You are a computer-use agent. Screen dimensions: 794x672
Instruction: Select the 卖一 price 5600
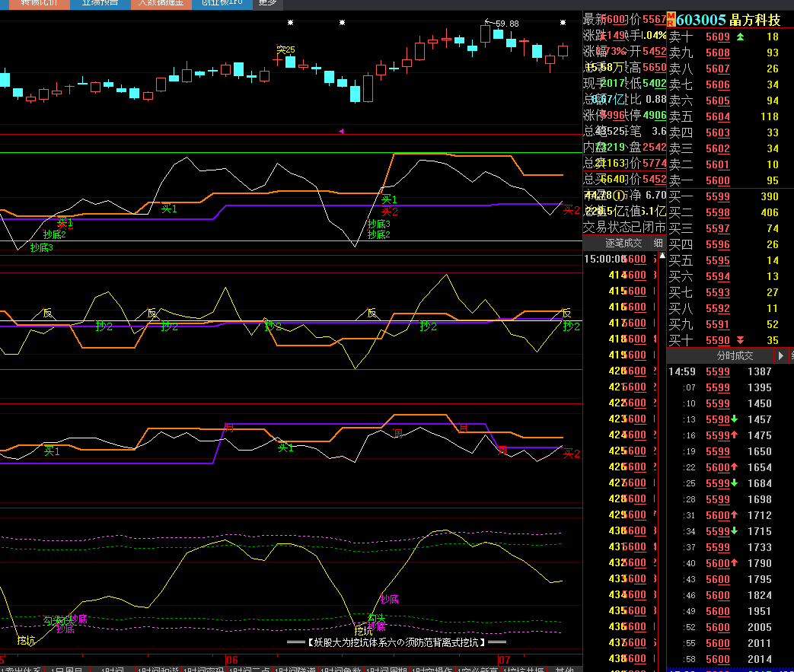click(x=718, y=180)
